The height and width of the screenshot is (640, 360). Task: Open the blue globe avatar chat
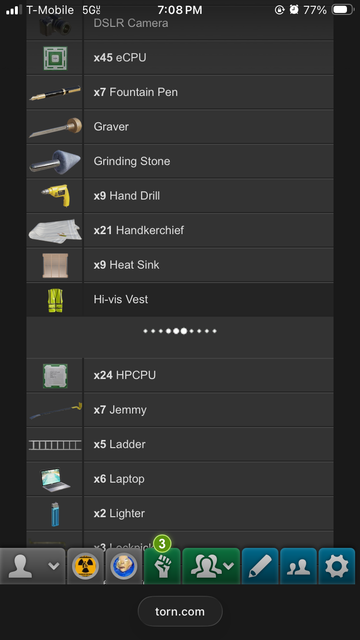(124, 567)
